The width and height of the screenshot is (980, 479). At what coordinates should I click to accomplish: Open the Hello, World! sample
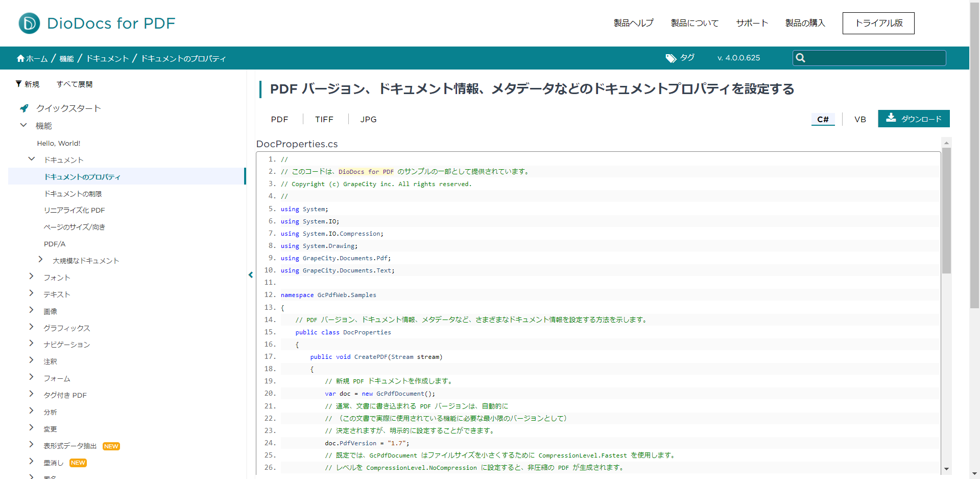59,143
